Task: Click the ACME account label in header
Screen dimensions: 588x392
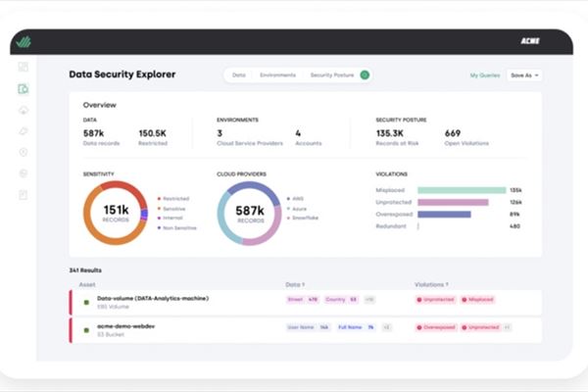Action: tap(530, 41)
